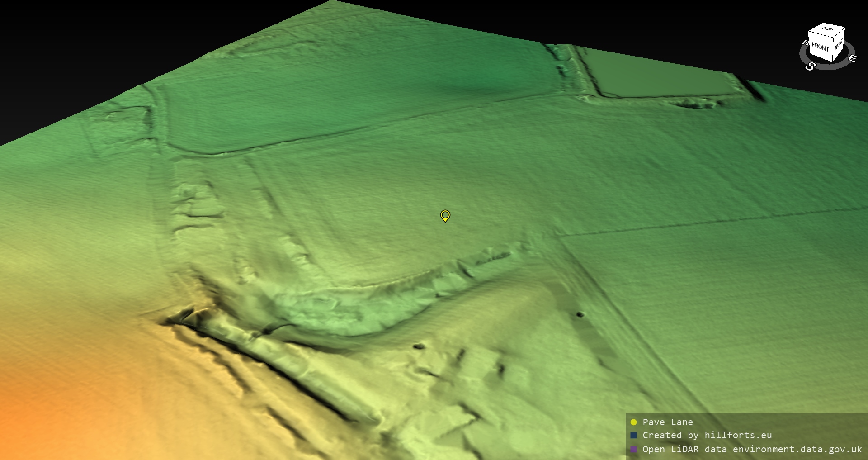Click the yellow circle legend swatch
The height and width of the screenshot is (460, 868).
pos(633,422)
